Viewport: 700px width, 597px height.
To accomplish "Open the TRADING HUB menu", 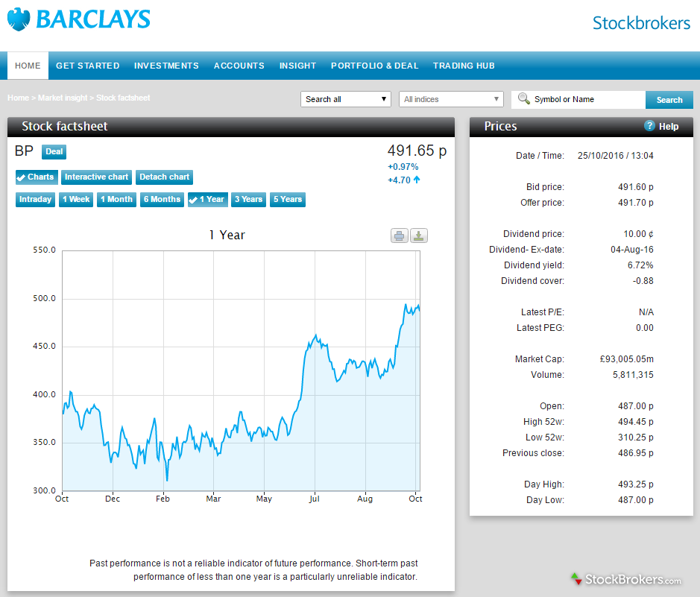I will [x=464, y=66].
